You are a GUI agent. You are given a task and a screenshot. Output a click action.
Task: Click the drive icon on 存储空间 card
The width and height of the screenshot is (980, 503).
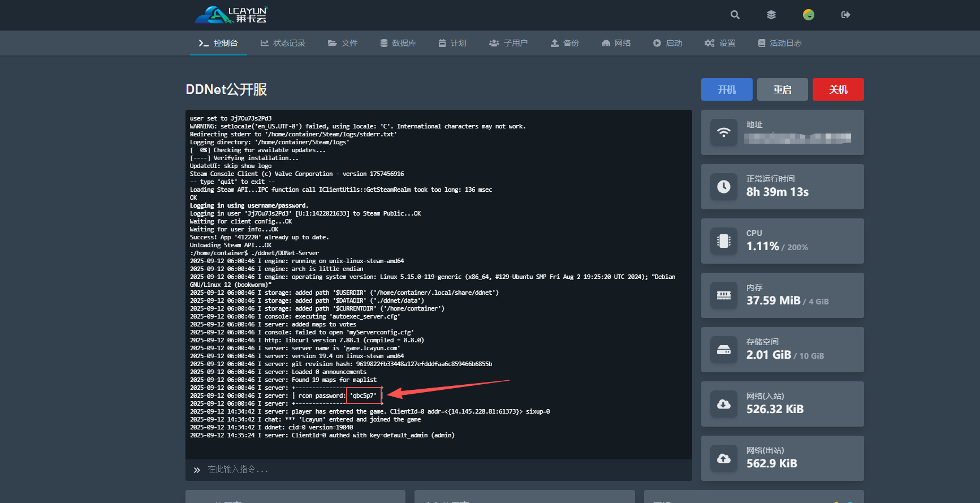pyautogui.click(x=724, y=350)
